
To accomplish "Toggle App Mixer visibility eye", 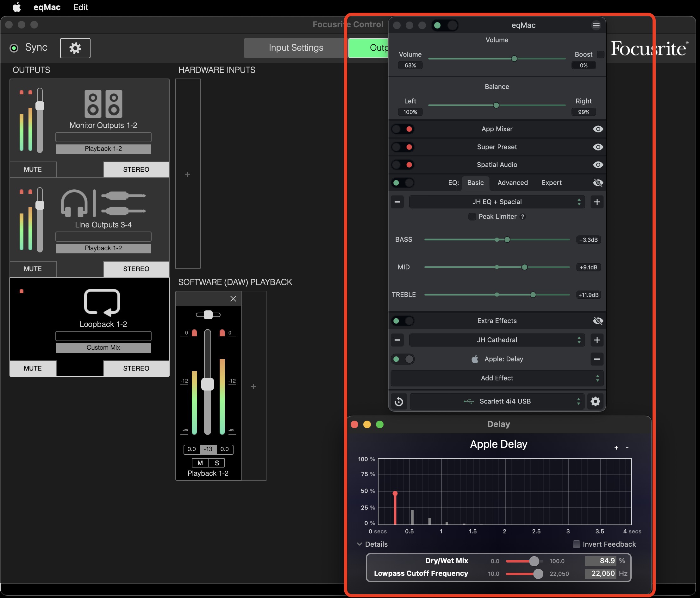I will (x=598, y=129).
